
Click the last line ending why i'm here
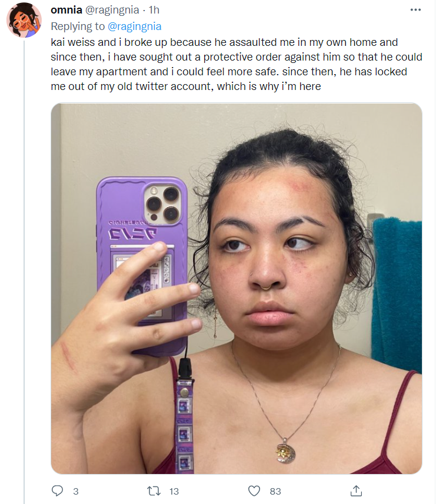(x=185, y=86)
